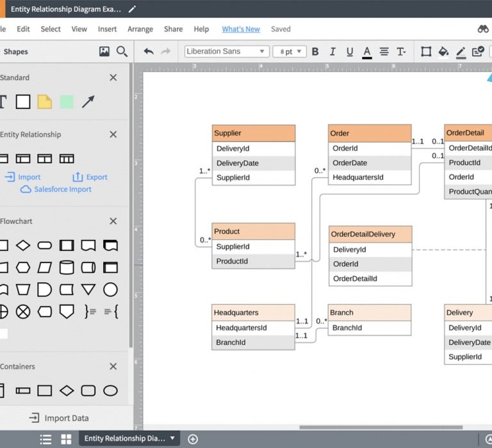Toggle italic text formatting
Screen dimensions: 492x448
(332, 52)
